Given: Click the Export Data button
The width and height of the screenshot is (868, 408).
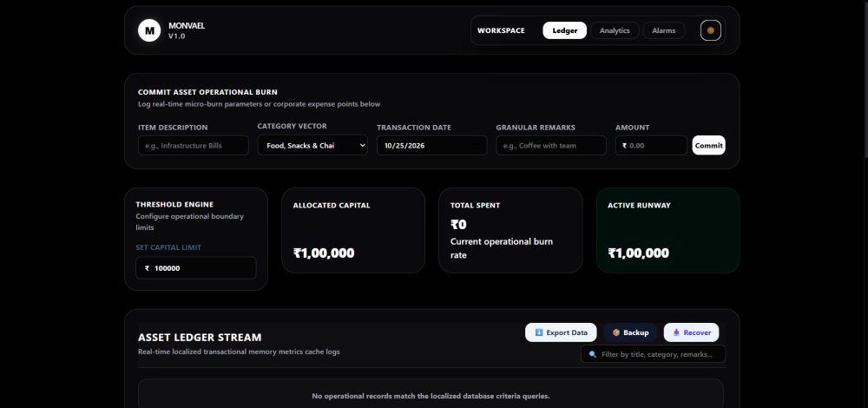Looking at the screenshot, I should click(x=561, y=332).
